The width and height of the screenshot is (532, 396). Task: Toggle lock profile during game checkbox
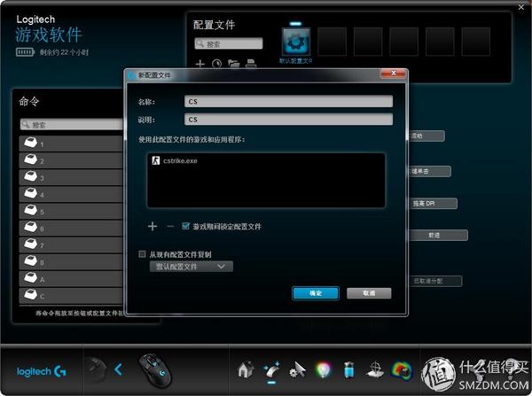point(185,226)
